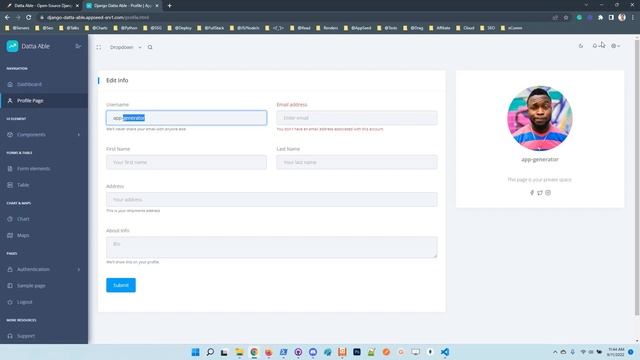
Task: Open the browser side panel icon
Action: [611, 18]
